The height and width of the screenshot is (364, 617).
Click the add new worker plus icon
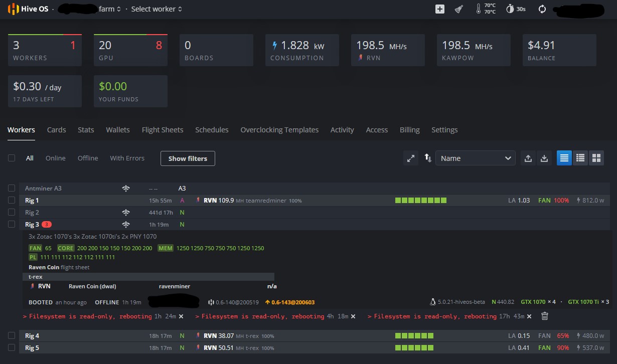coord(439,9)
